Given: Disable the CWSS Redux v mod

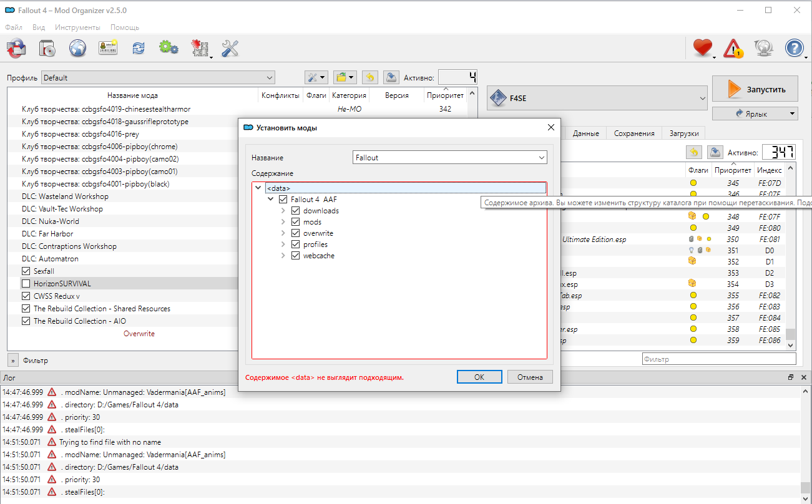Looking at the screenshot, I should point(26,296).
